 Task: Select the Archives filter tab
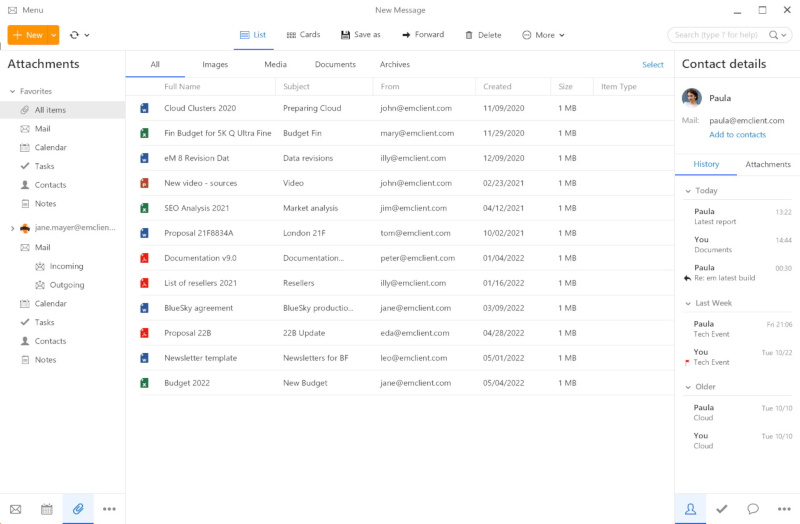coord(394,64)
